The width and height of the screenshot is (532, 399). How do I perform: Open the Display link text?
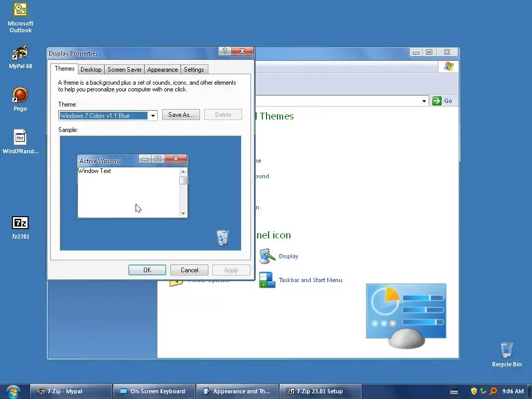(x=288, y=256)
